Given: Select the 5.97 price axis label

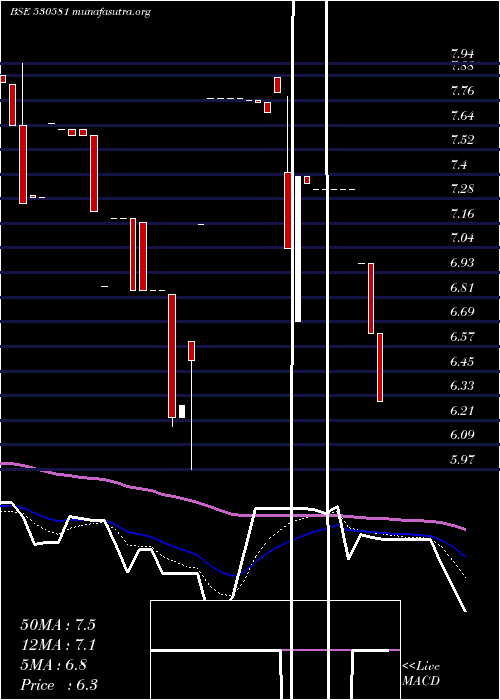Looking at the screenshot, I should [462, 459].
